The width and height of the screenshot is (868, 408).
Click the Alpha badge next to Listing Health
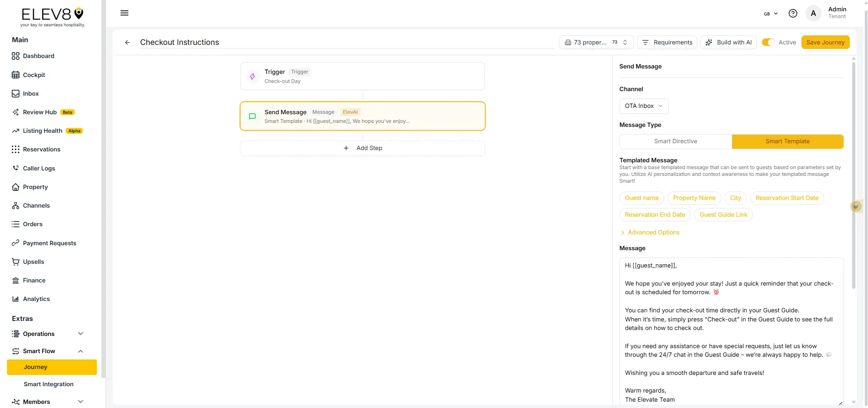(x=74, y=131)
